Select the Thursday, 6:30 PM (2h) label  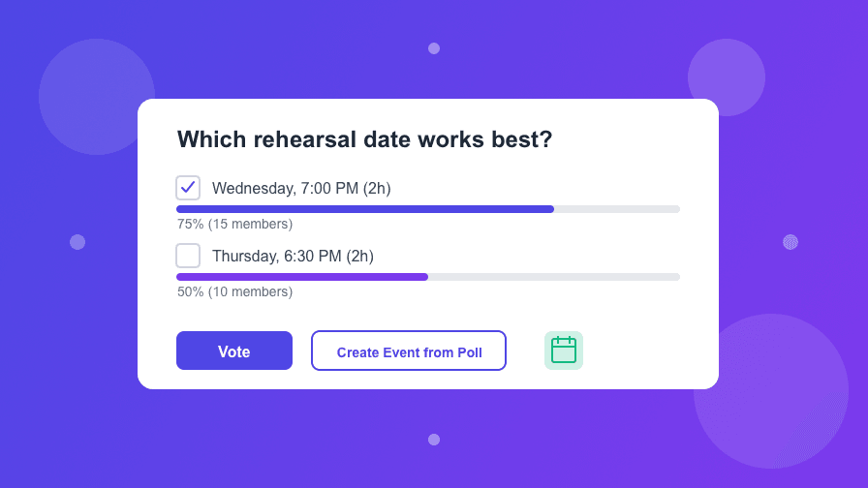293,256
